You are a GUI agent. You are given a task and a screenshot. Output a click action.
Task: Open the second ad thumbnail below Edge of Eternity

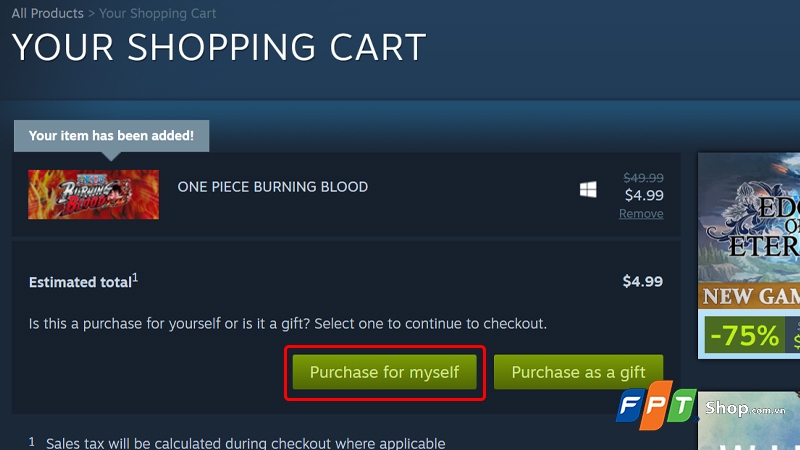pyautogui.click(x=748, y=421)
